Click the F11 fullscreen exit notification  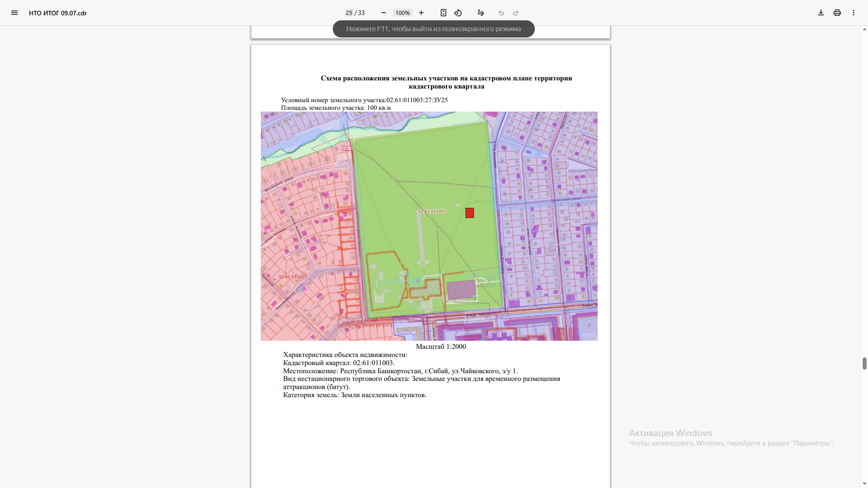pos(434,29)
